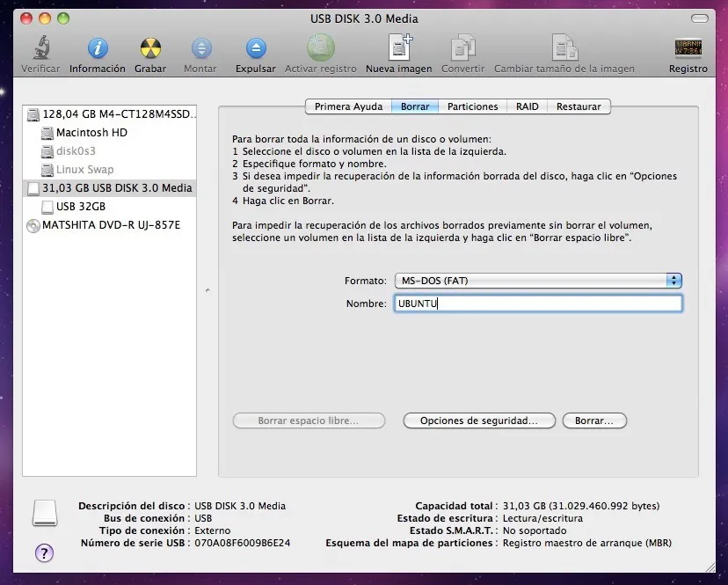Viewport: 728px width, 585px height.
Task: Click the Nombre text field containing UBUNTU
Action: click(539, 303)
